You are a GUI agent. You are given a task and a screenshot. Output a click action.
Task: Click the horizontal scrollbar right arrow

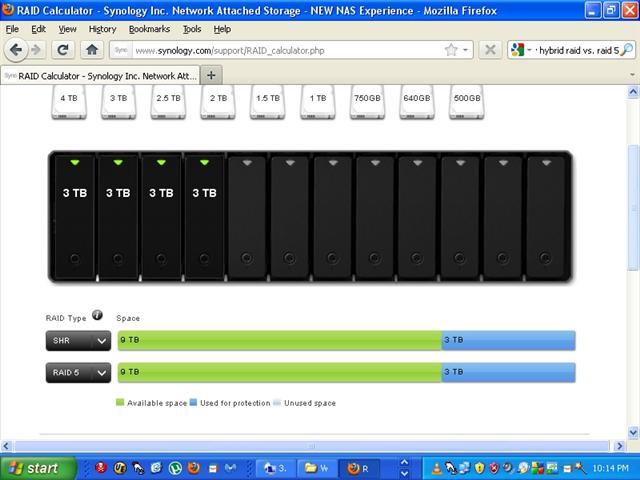coord(620,446)
